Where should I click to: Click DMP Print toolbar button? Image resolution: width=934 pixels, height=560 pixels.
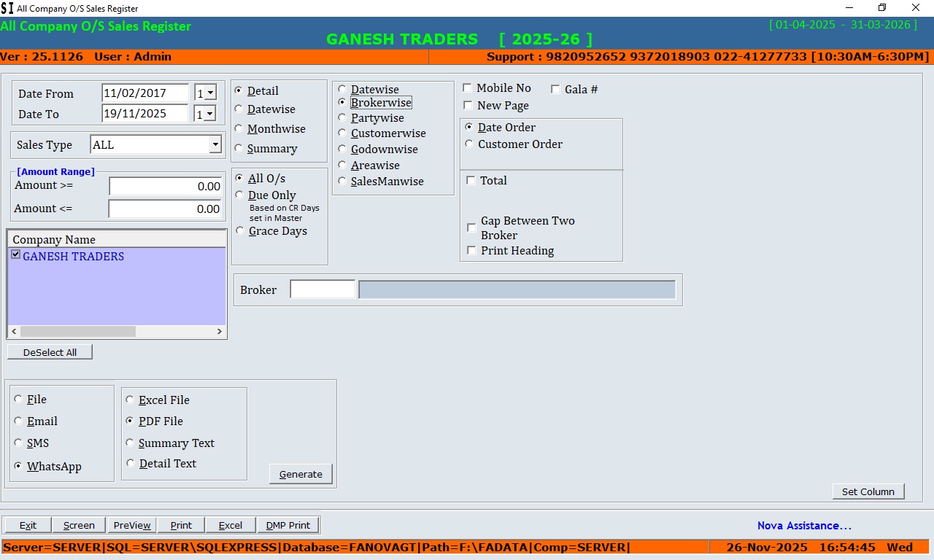point(288,525)
